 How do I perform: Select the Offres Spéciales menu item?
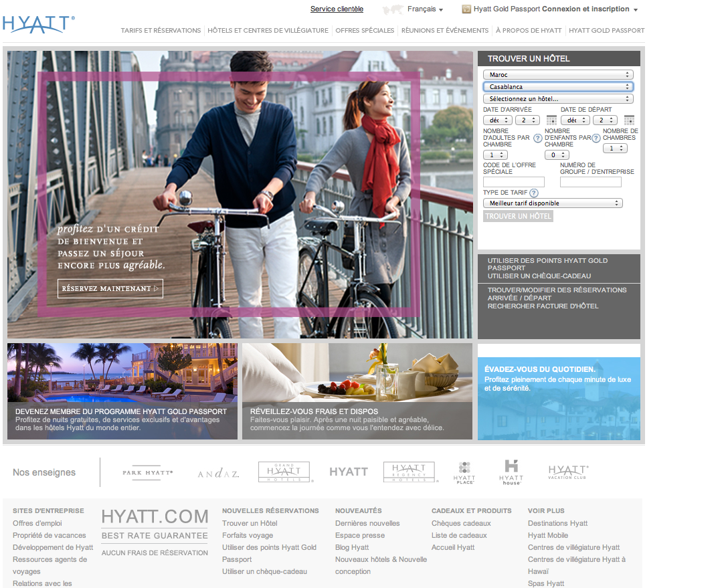(365, 31)
